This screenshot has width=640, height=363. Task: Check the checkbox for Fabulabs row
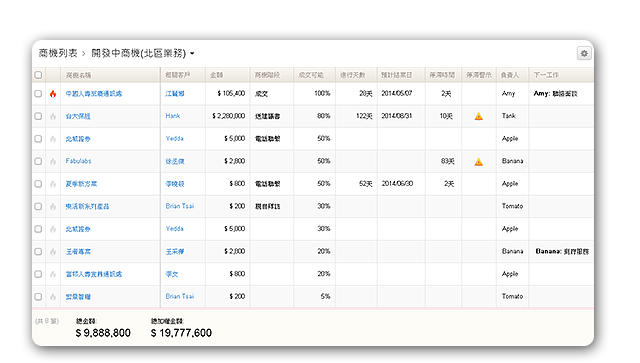(x=38, y=161)
